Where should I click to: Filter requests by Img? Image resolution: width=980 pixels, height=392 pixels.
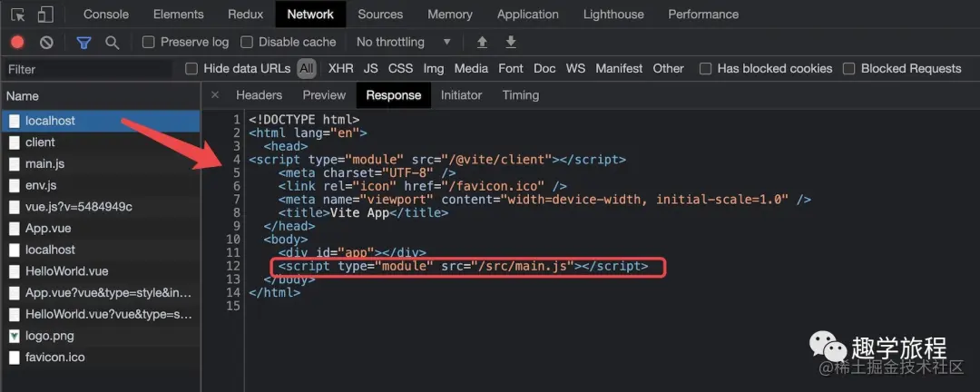(x=433, y=69)
